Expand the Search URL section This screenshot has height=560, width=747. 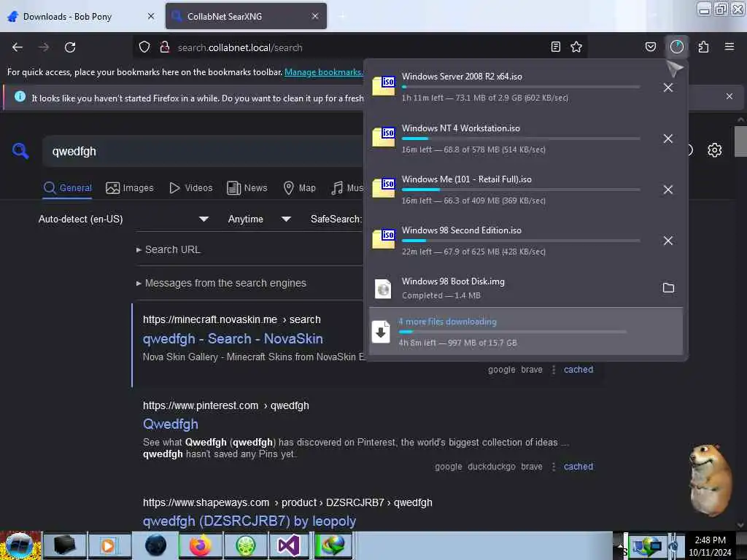(169, 249)
